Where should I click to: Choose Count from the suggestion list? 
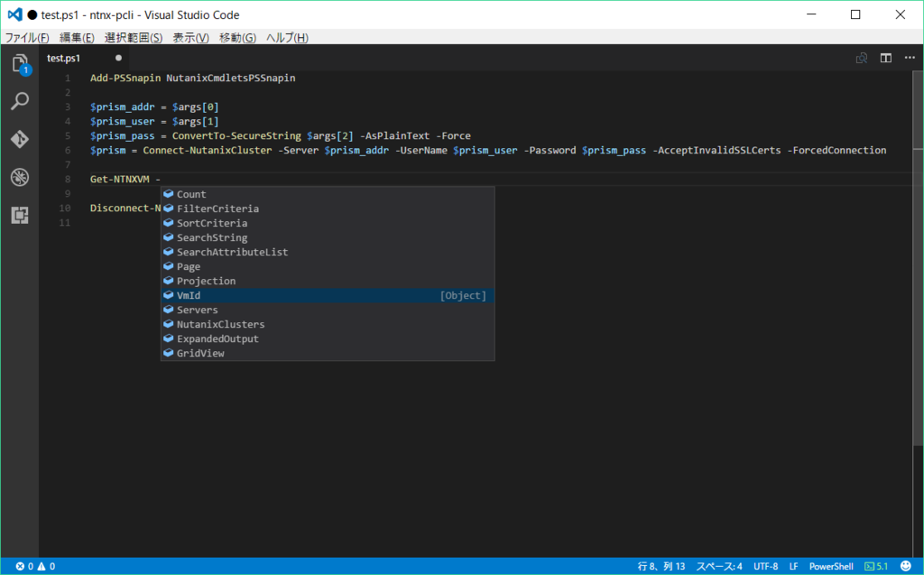click(x=328, y=194)
